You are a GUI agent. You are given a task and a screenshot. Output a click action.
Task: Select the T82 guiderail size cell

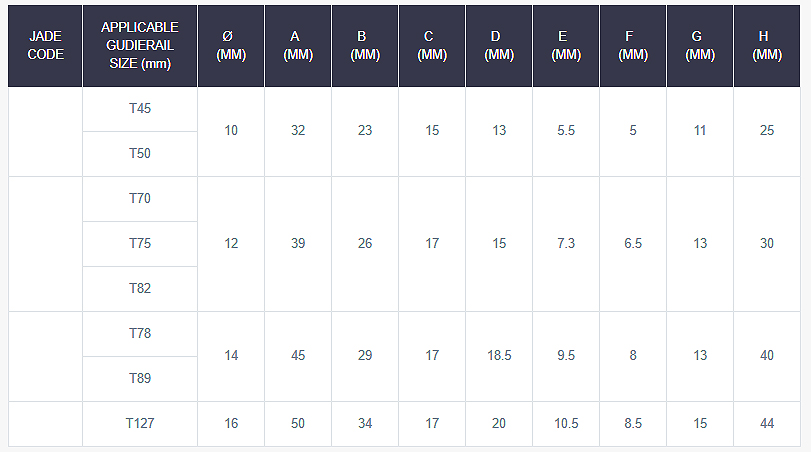140,289
